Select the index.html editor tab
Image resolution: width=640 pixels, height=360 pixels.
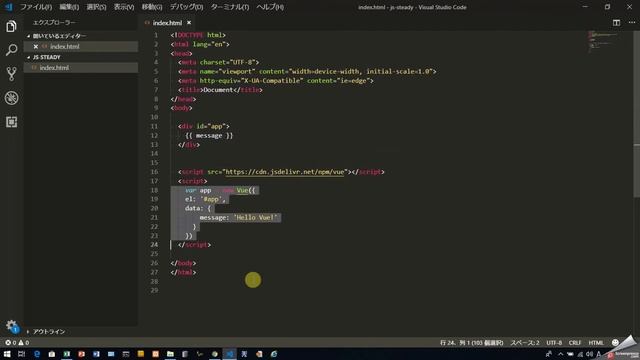pos(167,23)
